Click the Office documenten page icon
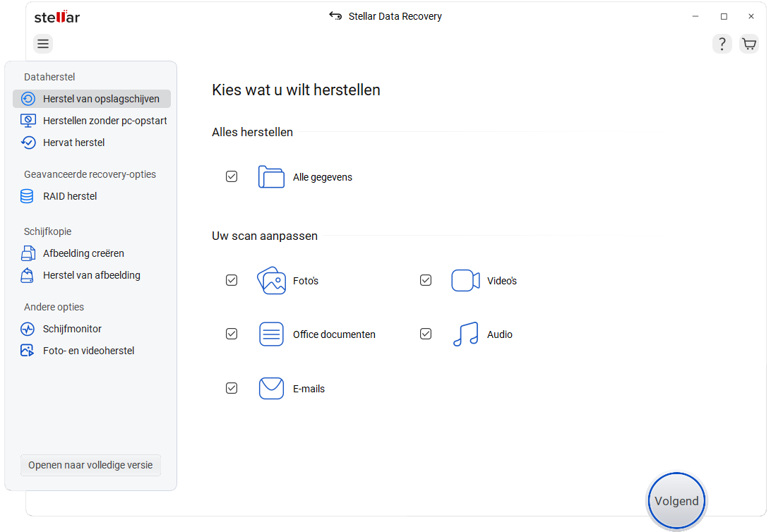771x532 pixels. click(x=271, y=334)
